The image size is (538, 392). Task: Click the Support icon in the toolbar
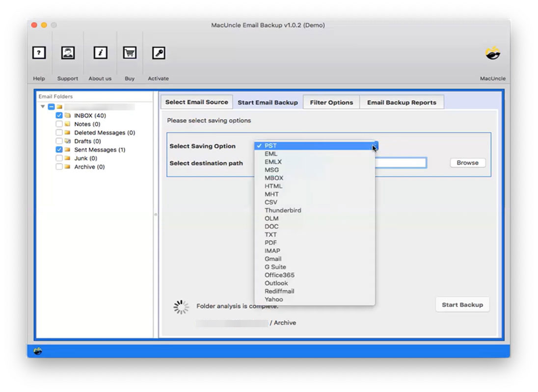point(67,52)
